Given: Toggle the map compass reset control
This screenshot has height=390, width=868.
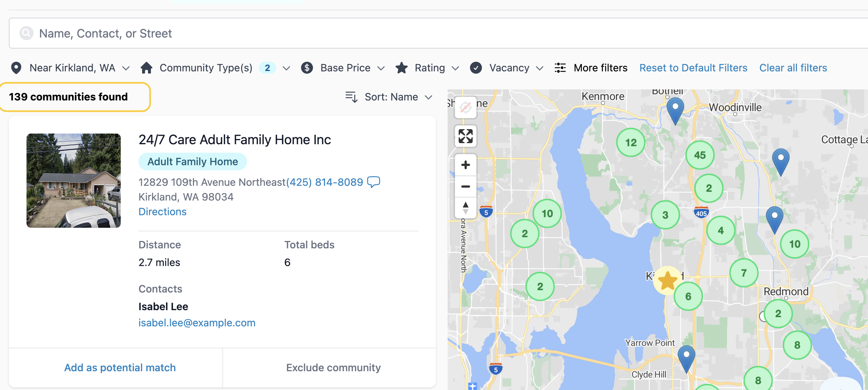Looking at the screenshot, I should pyautogui.click(x=466, y=107).
